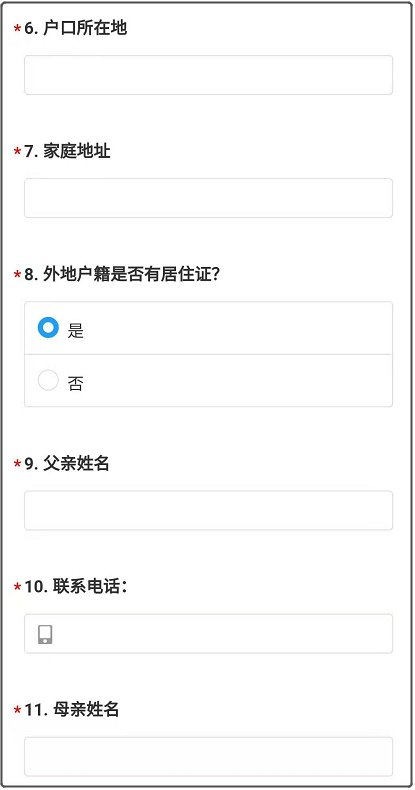This screenshot has height=790, width=415.
Task: Focus the 父亲姓名 input field
Action: click(x=209, y=510)
